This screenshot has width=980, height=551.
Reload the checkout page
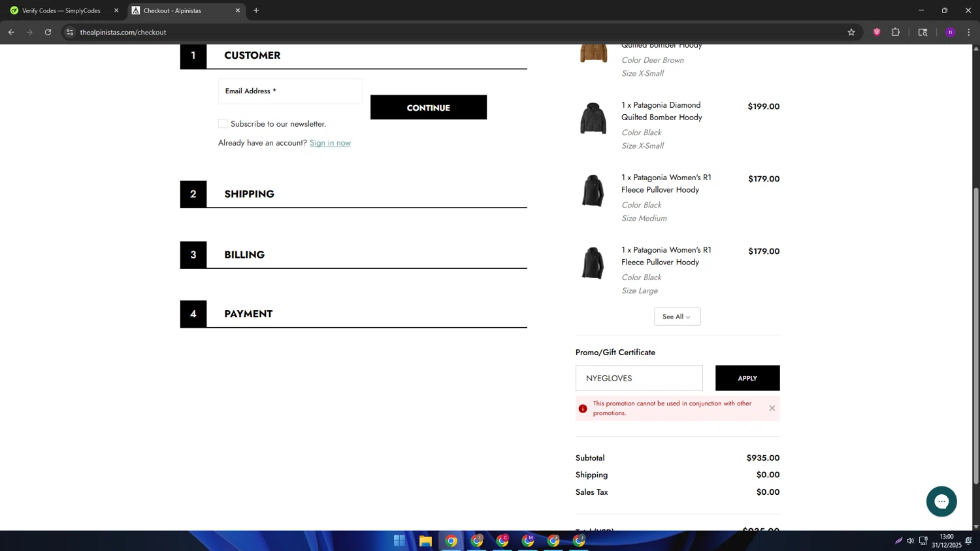[x=48, y=32]
